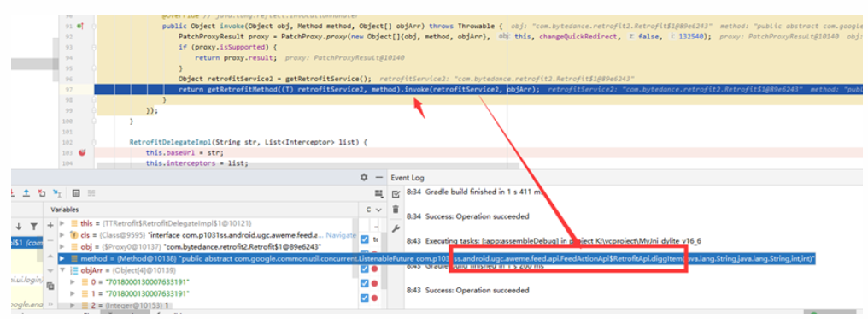Click the Variables panel header
Viewport: 868px width, 319px height.
point(65,210)
